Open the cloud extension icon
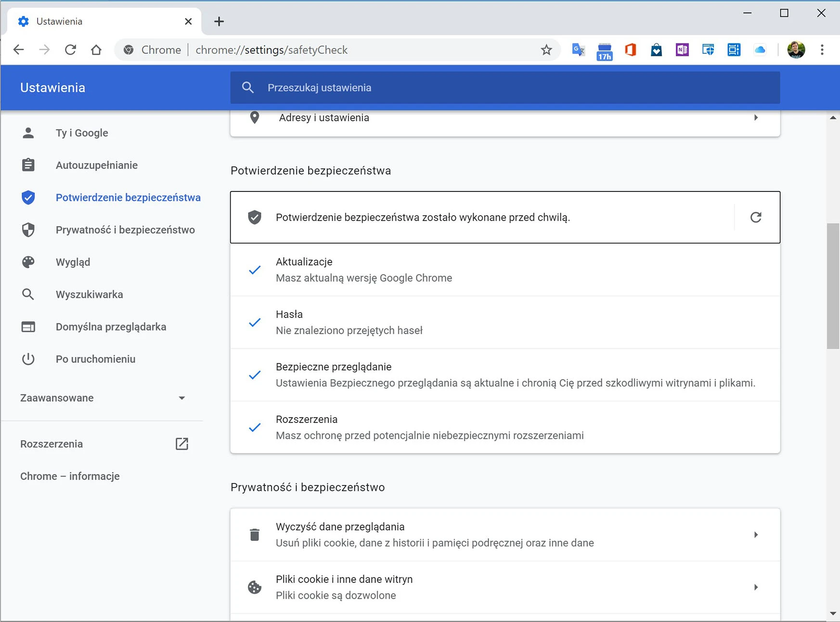Screen dimensions: 840x622 [x=760, y=50]
